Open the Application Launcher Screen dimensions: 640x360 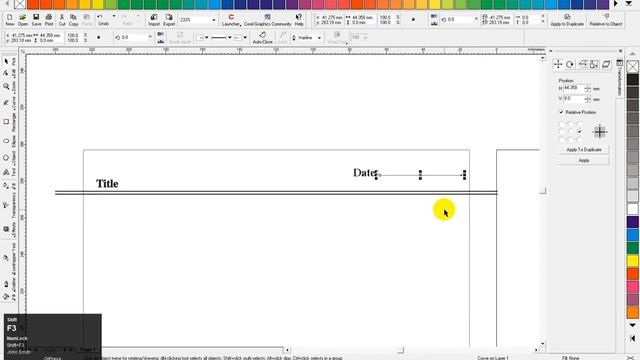pyautogui.click(x=231, y=20)
